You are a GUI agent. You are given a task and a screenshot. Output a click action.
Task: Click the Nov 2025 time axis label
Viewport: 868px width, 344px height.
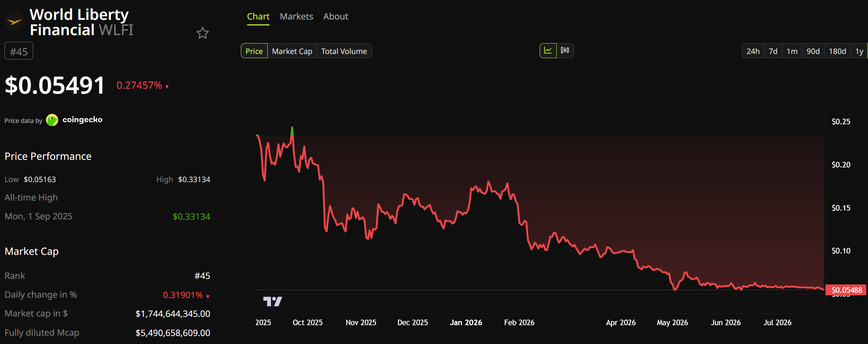click(361, 322)
